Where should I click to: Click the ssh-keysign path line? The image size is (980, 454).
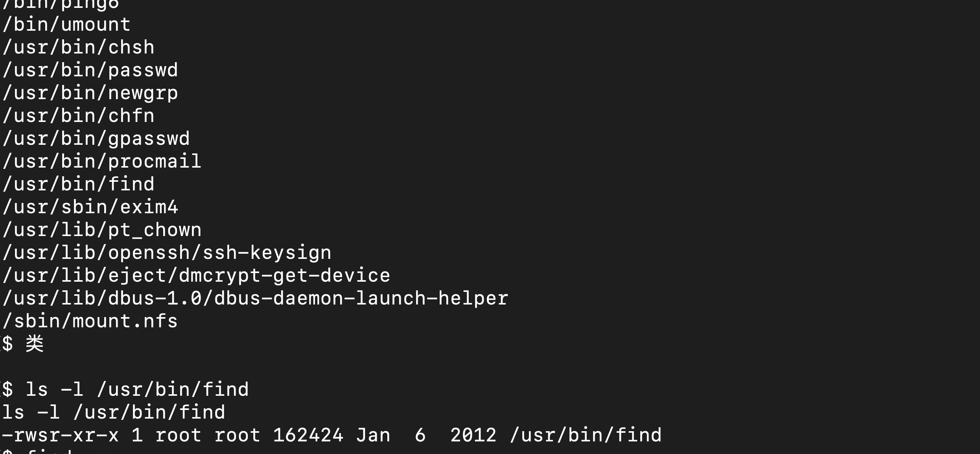click(x=167, y=253)
